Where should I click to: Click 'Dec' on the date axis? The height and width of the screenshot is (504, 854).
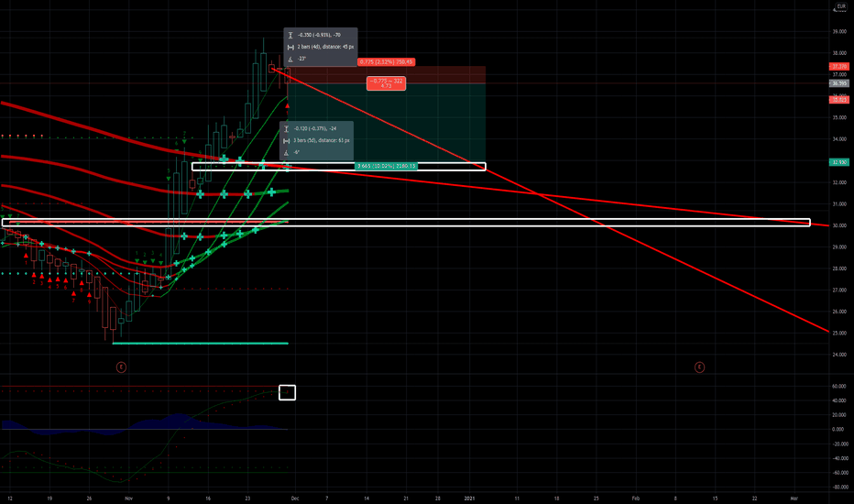coord(295,498)
